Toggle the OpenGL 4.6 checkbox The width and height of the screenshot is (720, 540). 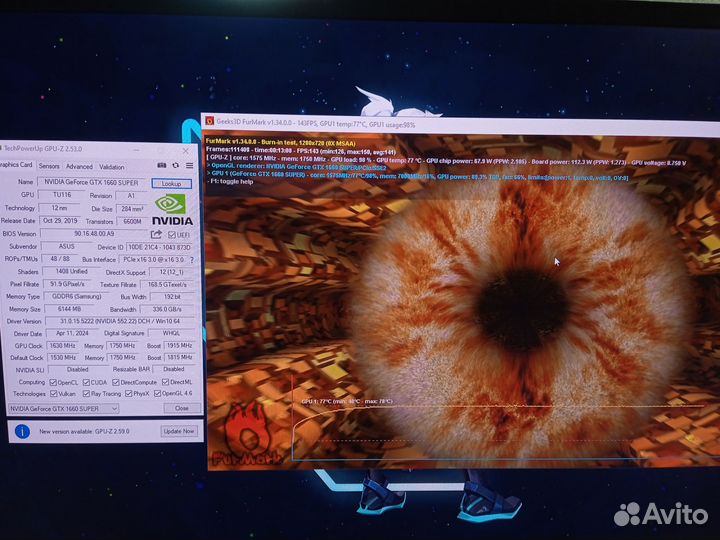tap(158, 394)
